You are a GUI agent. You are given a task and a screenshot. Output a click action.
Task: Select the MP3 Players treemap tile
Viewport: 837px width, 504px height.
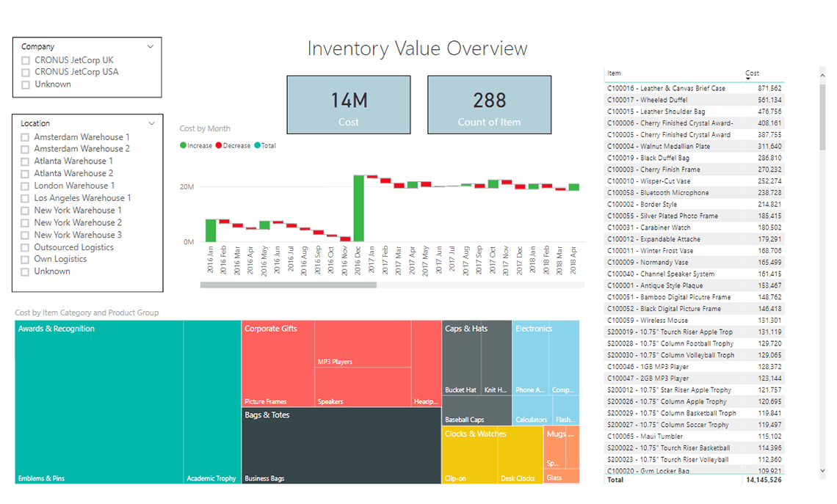(x=363, y=344)
